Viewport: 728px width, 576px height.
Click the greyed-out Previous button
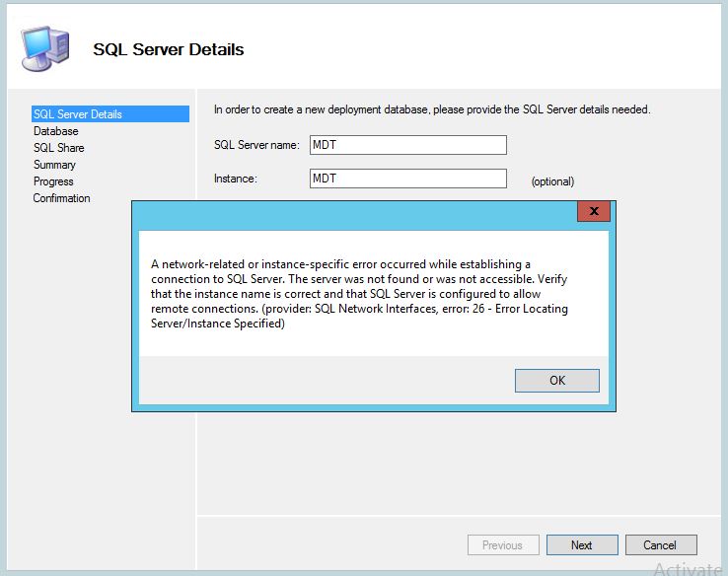click(x=503, y=544)
